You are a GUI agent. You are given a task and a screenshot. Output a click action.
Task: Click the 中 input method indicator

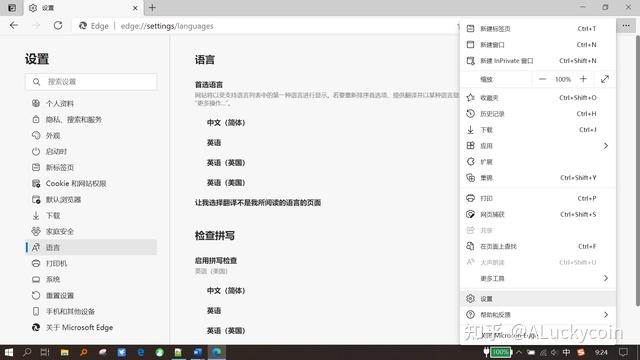(567, 352)
